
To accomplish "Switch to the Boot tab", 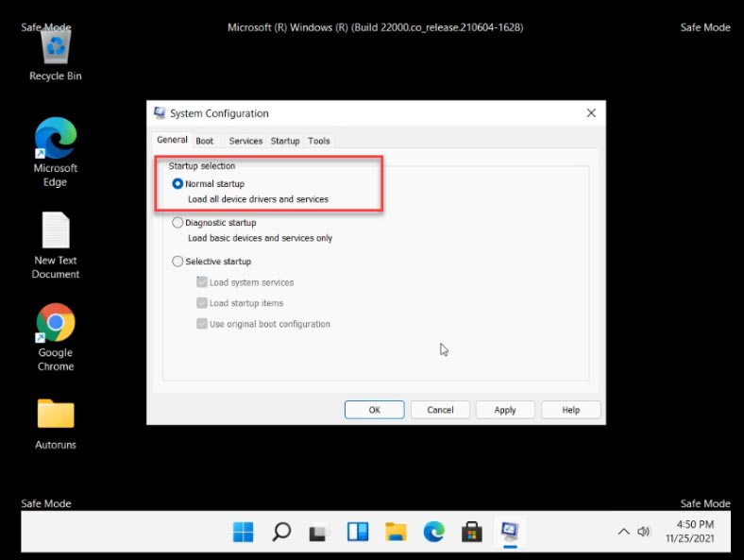I will (x=205, y=141).
